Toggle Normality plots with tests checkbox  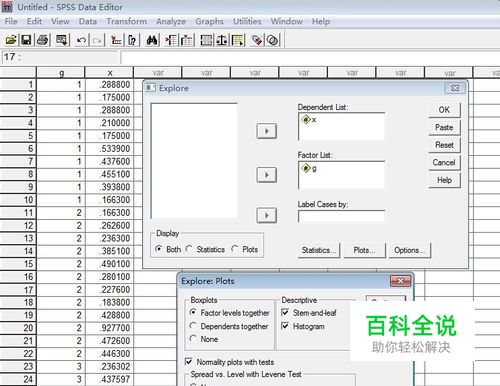[189, 362]
